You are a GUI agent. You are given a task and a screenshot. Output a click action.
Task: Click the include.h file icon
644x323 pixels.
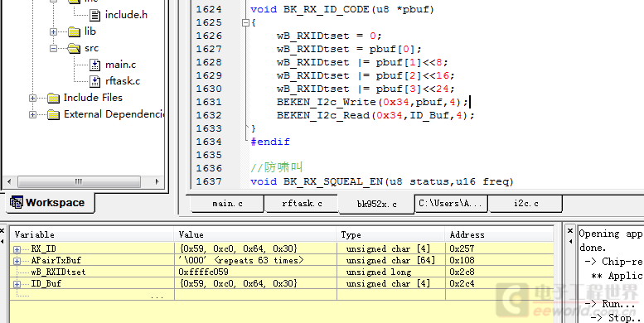coord(94,15)
